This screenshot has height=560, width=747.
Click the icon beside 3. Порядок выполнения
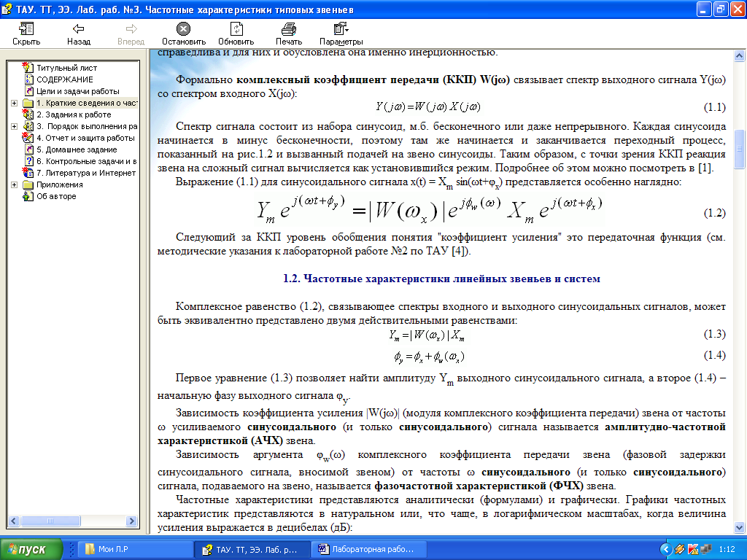click(x=28, y=126)
